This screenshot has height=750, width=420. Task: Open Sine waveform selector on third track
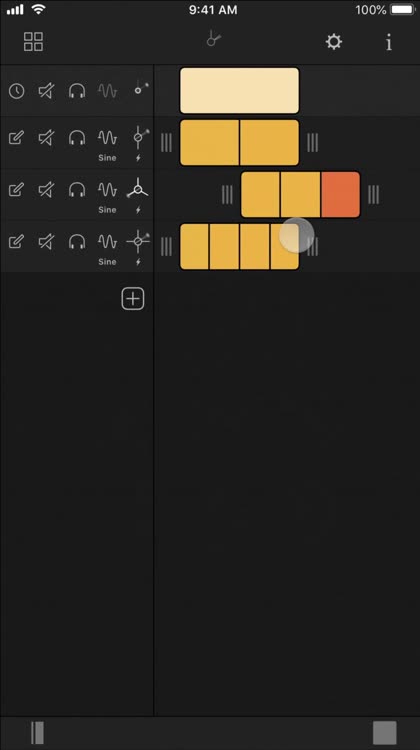point(107,195)
